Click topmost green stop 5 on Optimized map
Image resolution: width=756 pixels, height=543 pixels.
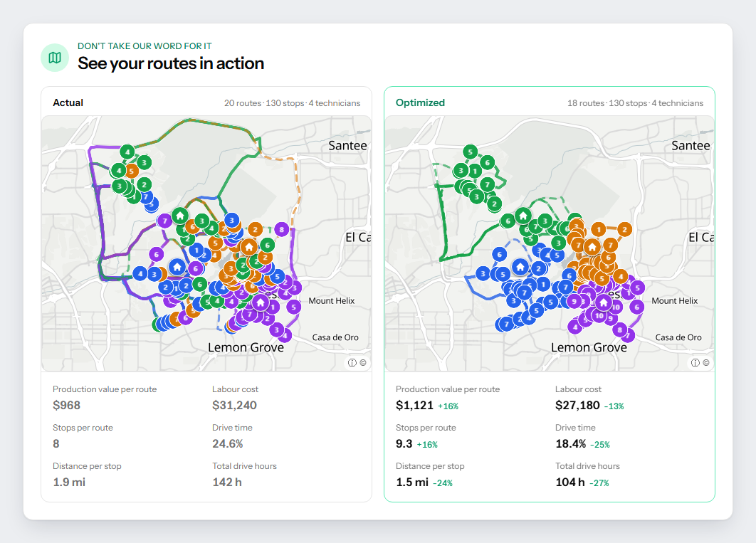470,152
